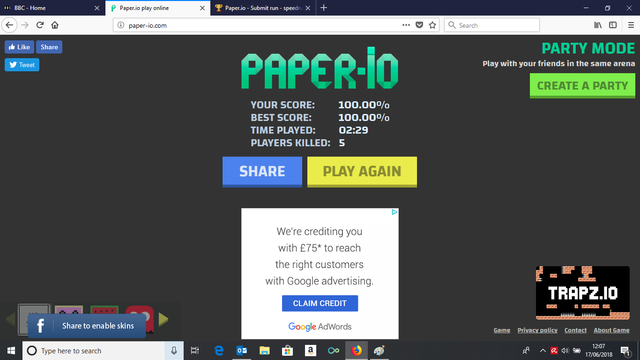Close the BBC - Home tab
The image size is (640, 360).
coord(97,8)
